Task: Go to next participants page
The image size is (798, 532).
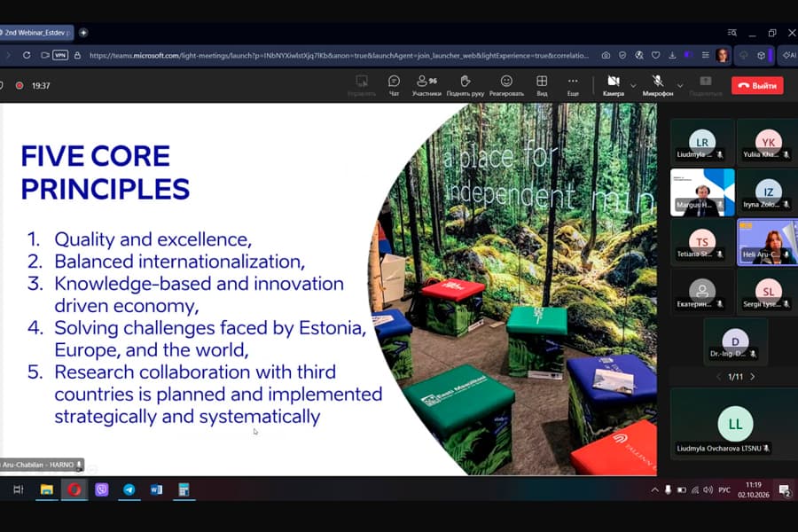Action: point(753,377)
